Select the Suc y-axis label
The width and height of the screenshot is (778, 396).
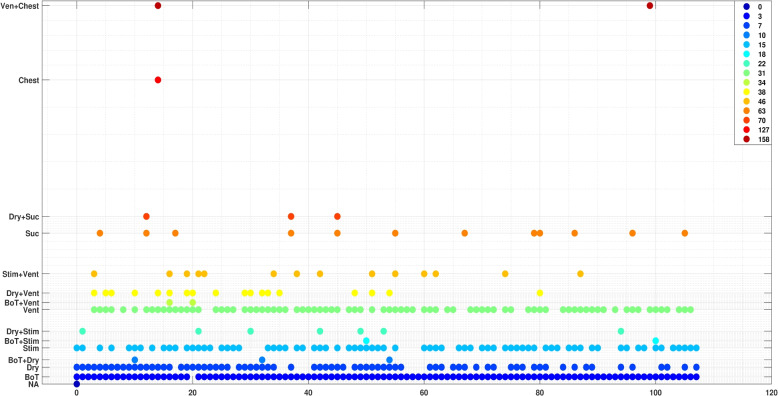click(x=31, y=233)
